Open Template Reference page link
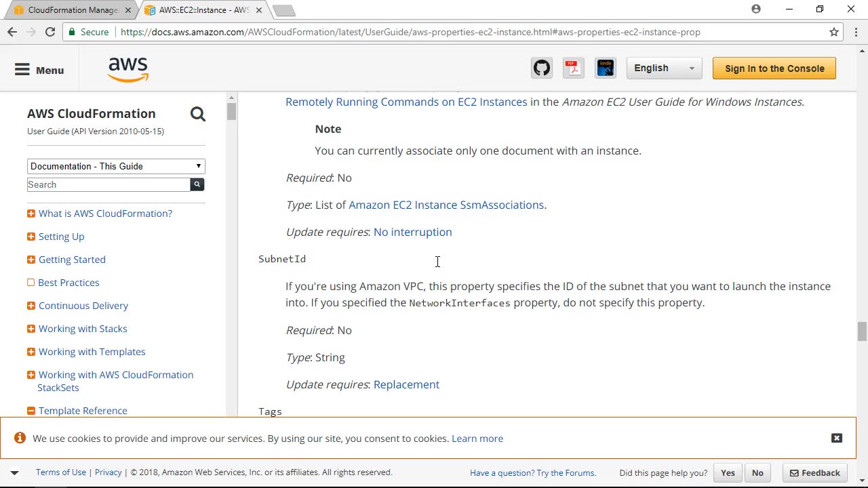Screen dimensions: 868x488 [83, 411]
